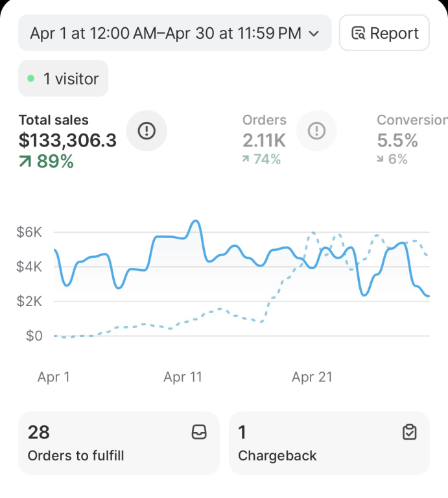The image size is (448, 498).
Task: Open the 28 Orders to fulfill card
Action: 119,443
